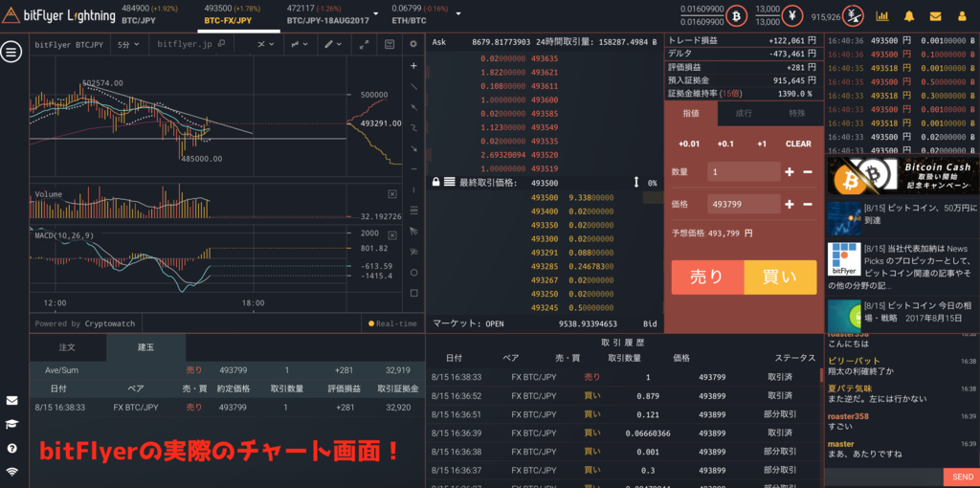The height and width of the screenshot is (488, 980).
Task: Open the 5分 timeframe dropdown
Action: tap(128, 44)
